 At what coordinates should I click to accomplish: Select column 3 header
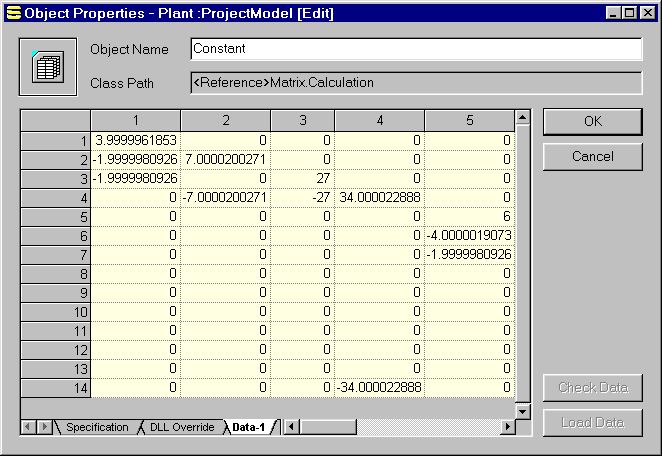(302, 121)
